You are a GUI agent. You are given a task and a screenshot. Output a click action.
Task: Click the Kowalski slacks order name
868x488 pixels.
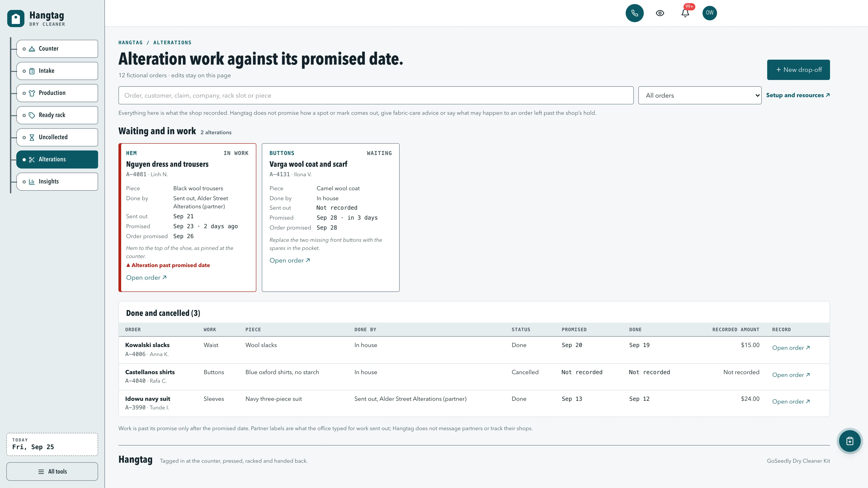tap(147, 345)
